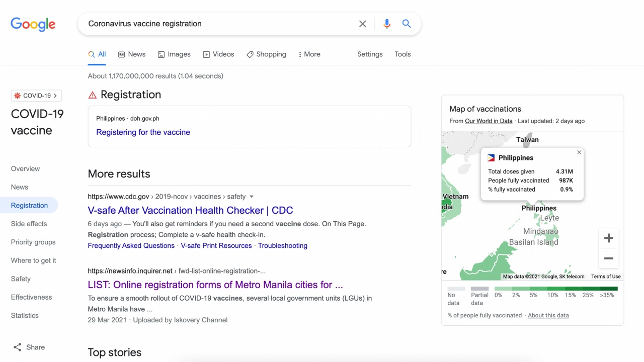Zoom out on the vaccination map
This screenshot has height=362, width=644.
pos(608,258)
